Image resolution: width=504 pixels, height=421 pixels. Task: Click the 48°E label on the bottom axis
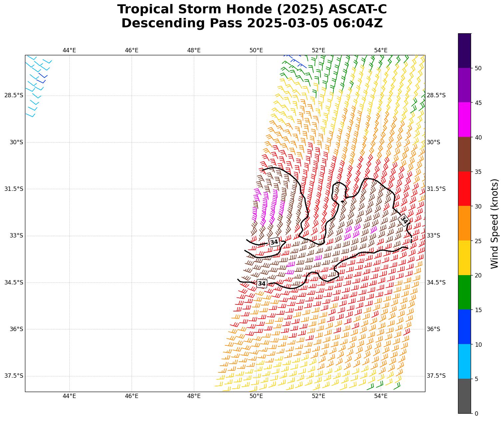[194, 396]
